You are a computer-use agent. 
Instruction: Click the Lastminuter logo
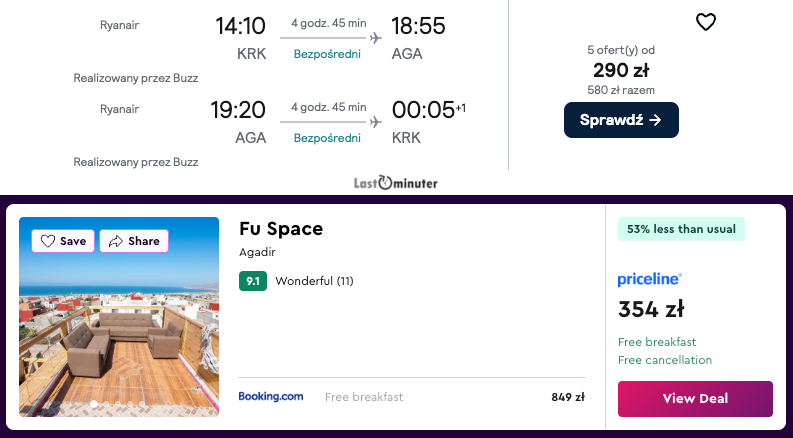(396, 183)
